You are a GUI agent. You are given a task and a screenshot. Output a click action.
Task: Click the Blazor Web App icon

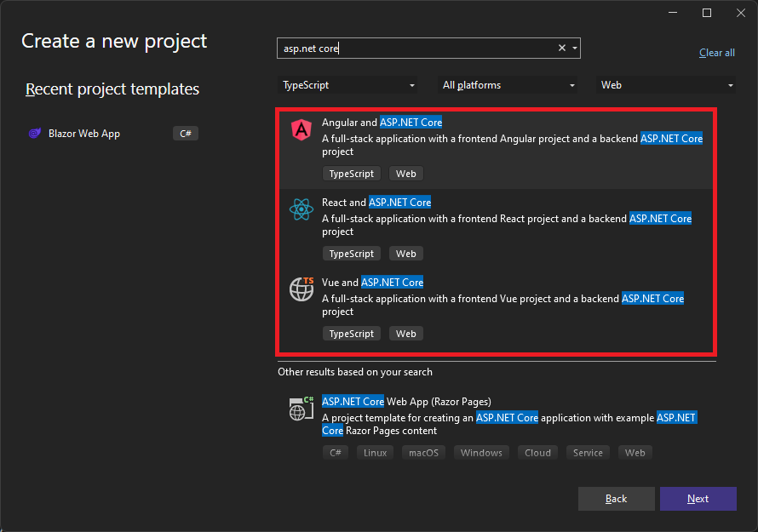(x=35, y=134)
